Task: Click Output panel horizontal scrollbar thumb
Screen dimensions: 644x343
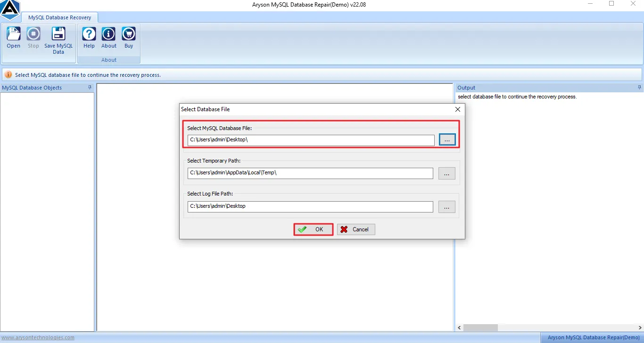Action: (x=480, y=327)
